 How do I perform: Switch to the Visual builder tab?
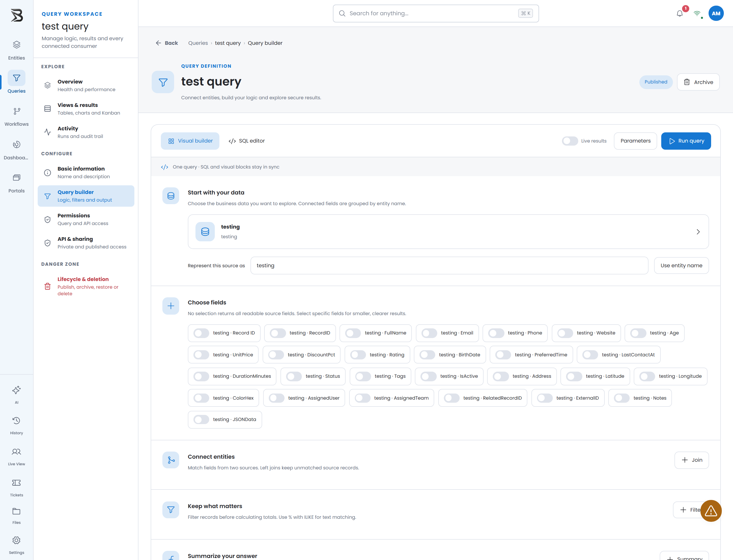click(190, 141)
